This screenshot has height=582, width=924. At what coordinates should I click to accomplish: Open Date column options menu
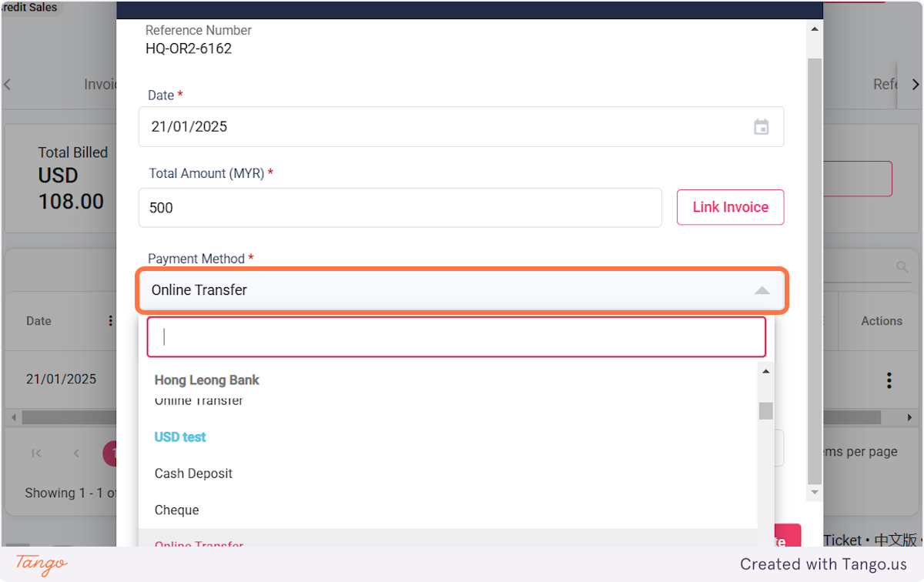[x=111, y=321]
